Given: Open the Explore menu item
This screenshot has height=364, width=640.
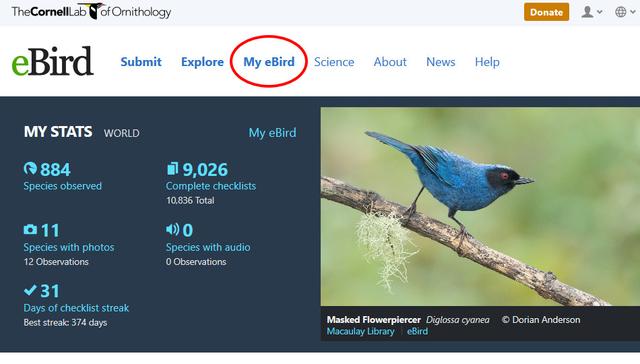Looking at the screenshot, I should (x=202, y=62).
